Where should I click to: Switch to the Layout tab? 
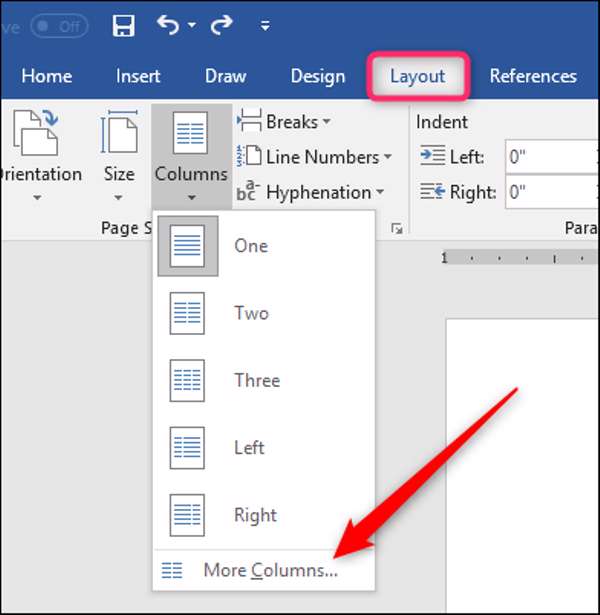click(418, 76)
